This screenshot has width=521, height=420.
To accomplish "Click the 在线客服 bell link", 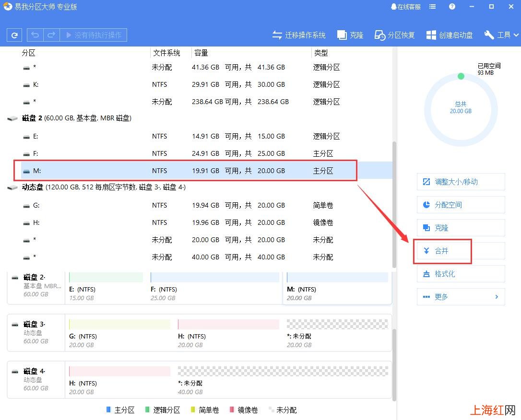I will tap(406, 7).
